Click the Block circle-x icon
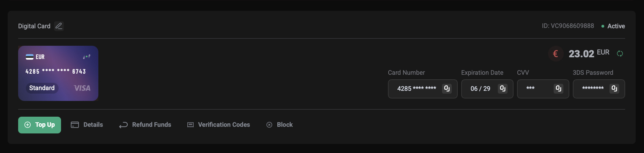Image resolution: width=644 pixels, height=153 pixels. (x=269, y=125)
